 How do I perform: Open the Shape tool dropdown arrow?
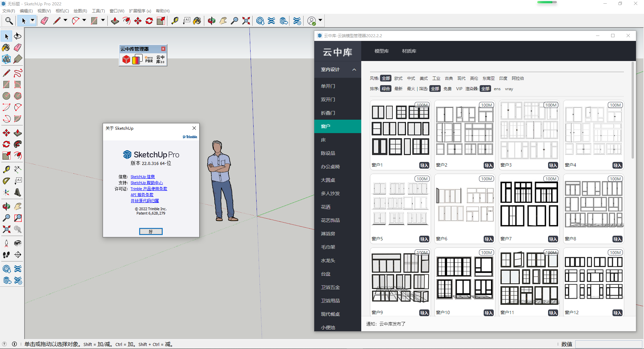coord(103,20)
